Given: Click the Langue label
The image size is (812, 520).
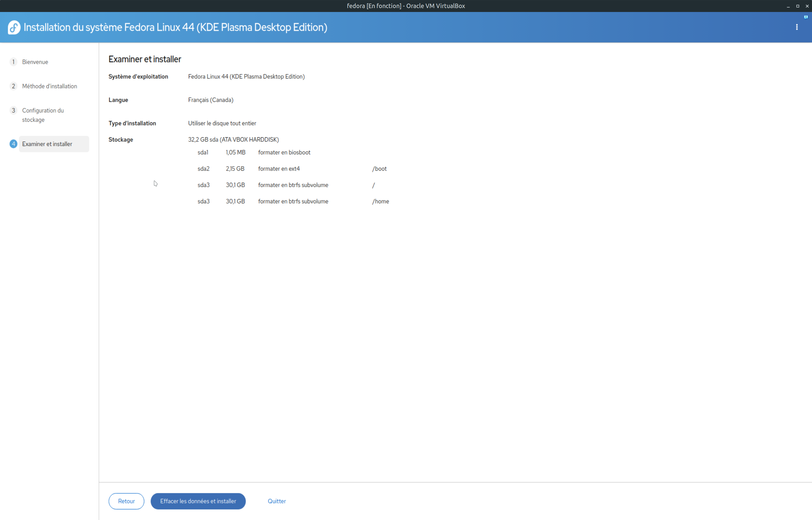Looking at the screenshot, I should point(118,100).
